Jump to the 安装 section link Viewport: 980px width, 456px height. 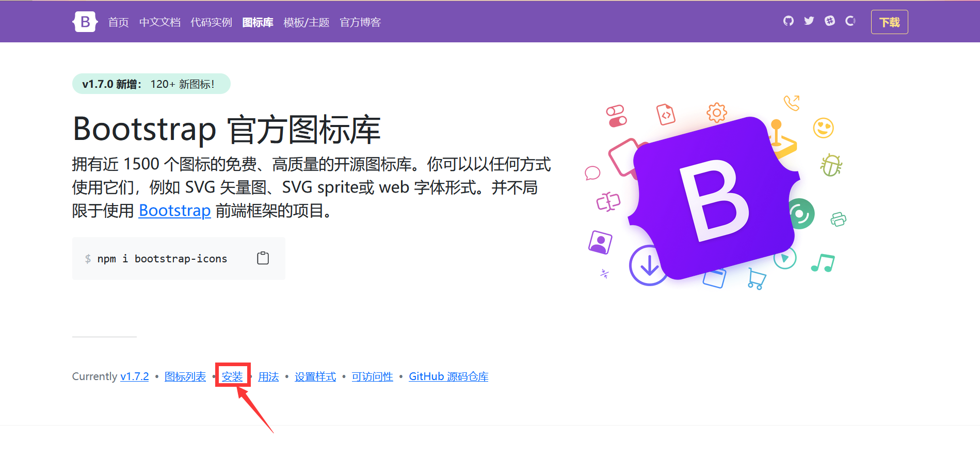232,376
